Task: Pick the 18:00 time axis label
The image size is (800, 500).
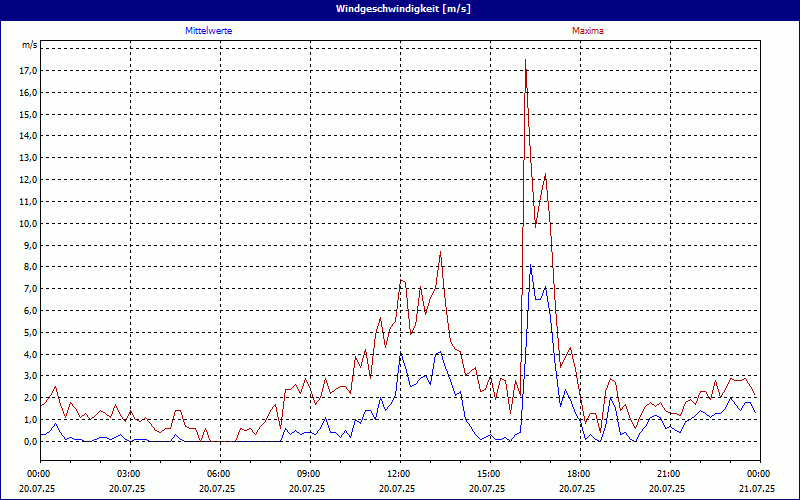Action: (x=579, y=474)
